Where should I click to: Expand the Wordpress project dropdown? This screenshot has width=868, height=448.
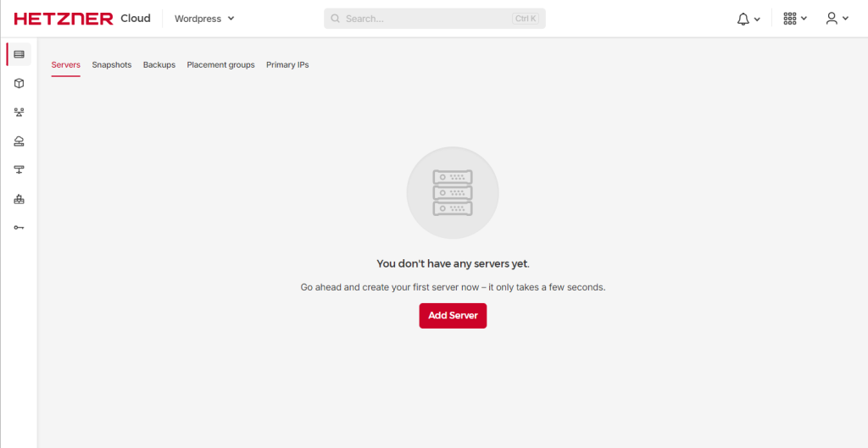(x=204, y=19)
